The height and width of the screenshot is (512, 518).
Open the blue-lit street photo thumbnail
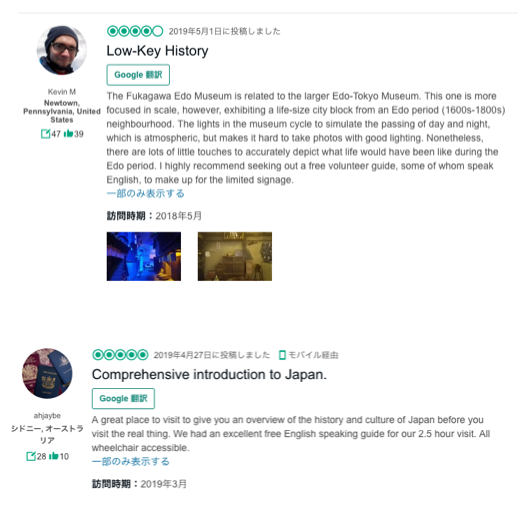click(144, 256)
